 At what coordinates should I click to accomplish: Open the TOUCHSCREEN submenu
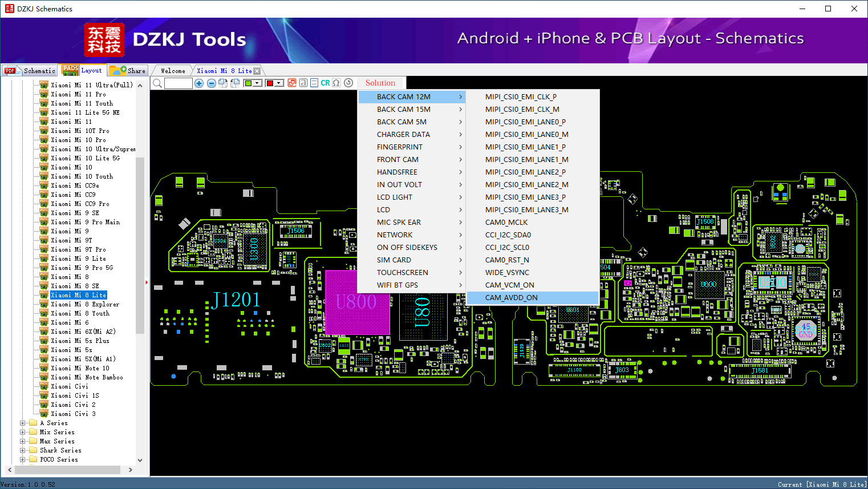click(x=412, y=273)
